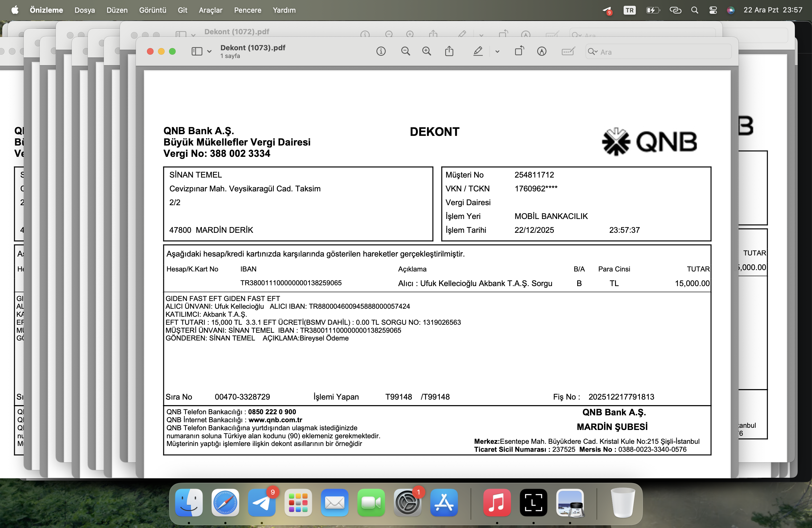Click the Telegram menu bar status icon
Viewport: 812px width, 528px height.
[607, 10]
